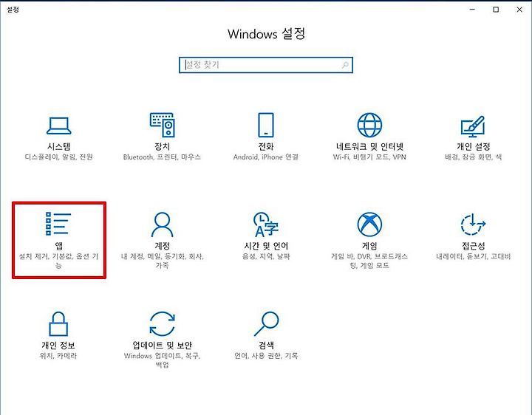This screenshot has width=532, height=415.
Task: Open the 개인 설정 paintbrush icon
Action: [x=473, y=126]
